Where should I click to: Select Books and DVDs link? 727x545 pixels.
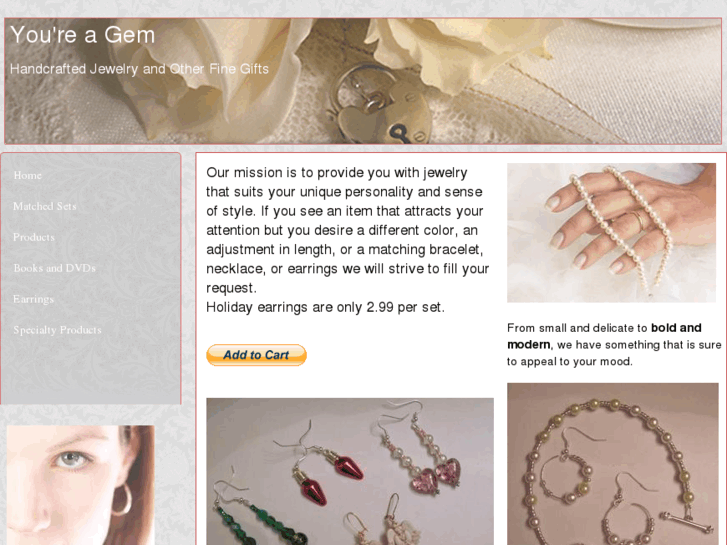[x=54, y=268]
